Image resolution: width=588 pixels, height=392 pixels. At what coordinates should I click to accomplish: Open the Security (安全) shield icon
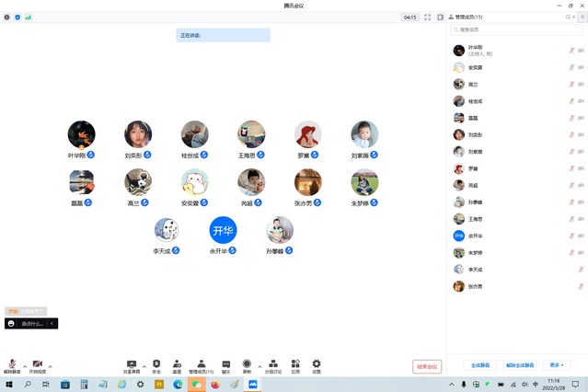click(156, 364)
